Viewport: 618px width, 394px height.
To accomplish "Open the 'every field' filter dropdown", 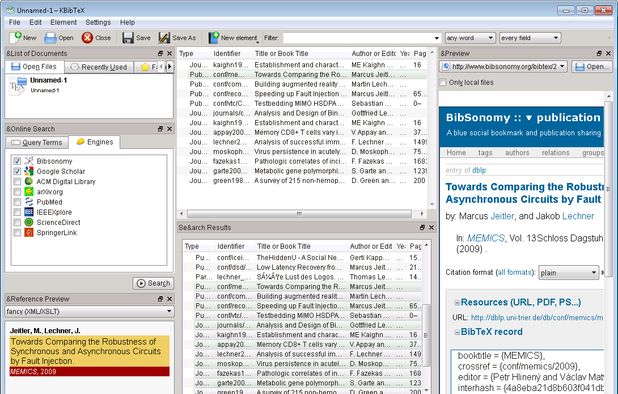I will point(530,38).
